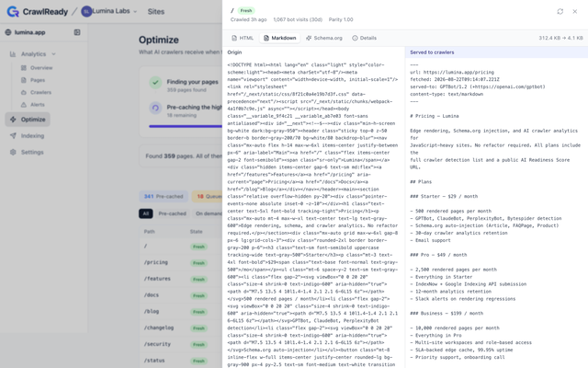Click the pre-caching progress bar
588x368 pixels.
pos(186,127)
